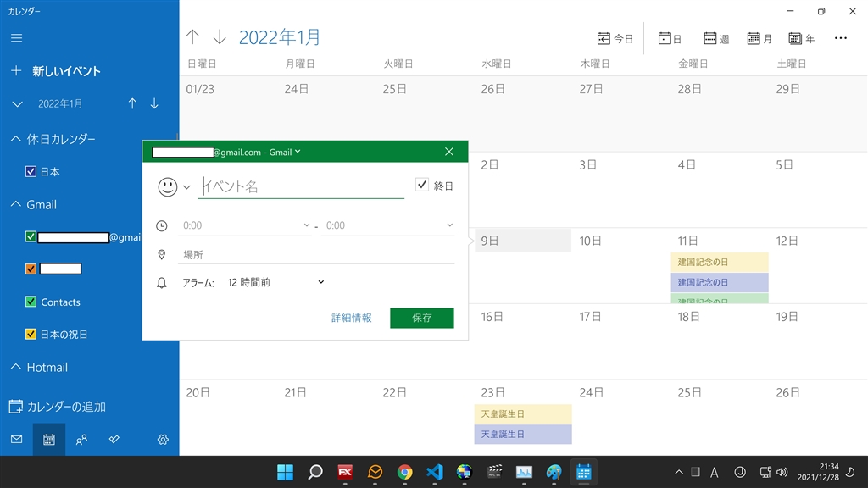Screen dimensions: 868x488
Task: Open the paint palette app on taskbar
Action: tap(554, 472)
